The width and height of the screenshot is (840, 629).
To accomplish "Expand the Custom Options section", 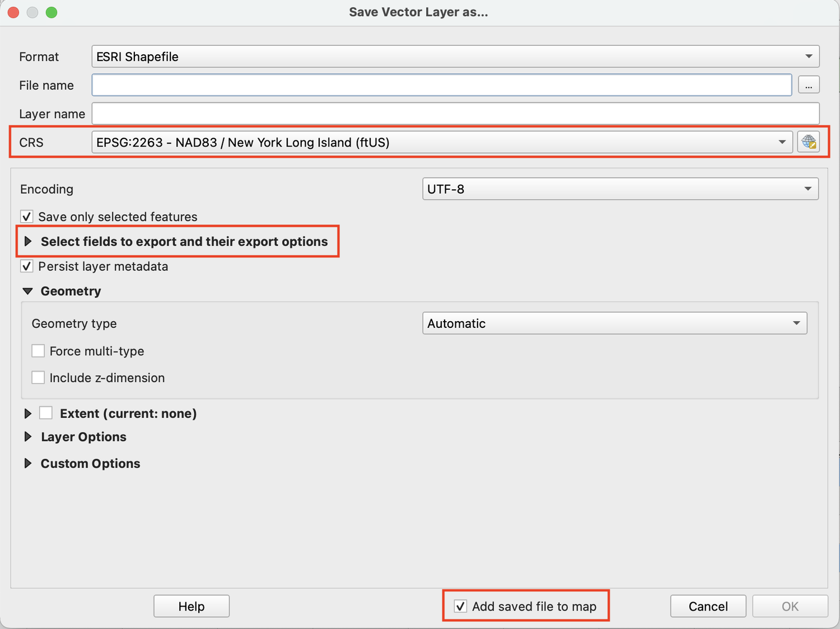I will point(28,463).
